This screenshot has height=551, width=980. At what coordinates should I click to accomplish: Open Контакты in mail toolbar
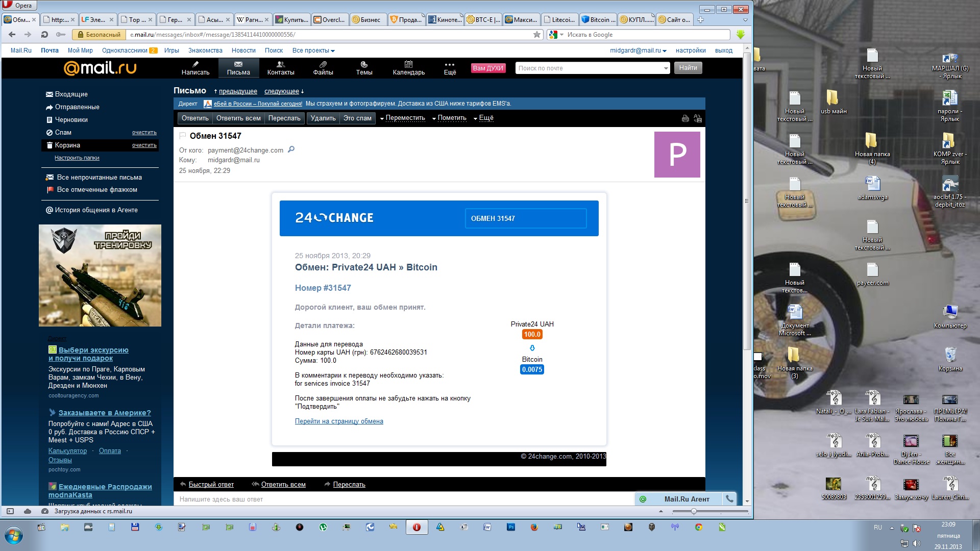pyautogui.click(x=281, y=68)
